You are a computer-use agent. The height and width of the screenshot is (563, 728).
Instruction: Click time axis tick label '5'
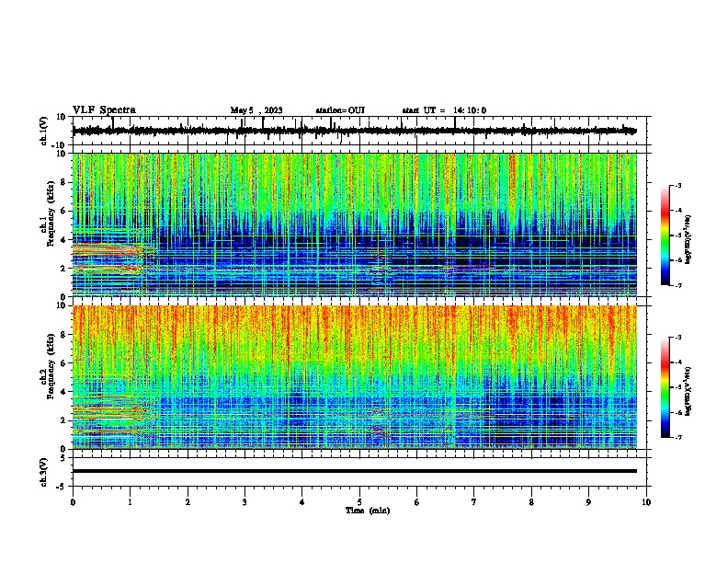tap(359, 502)
